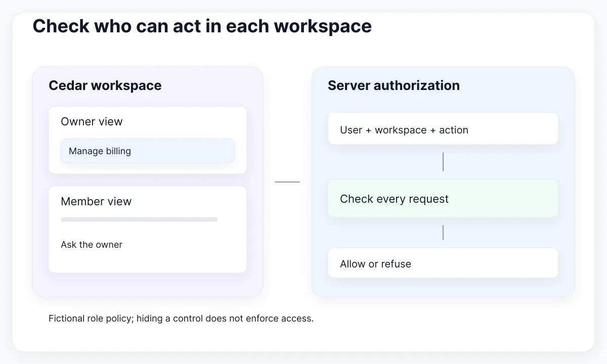
Task: Click the Allow or refuse box
Action: point(443,263)
